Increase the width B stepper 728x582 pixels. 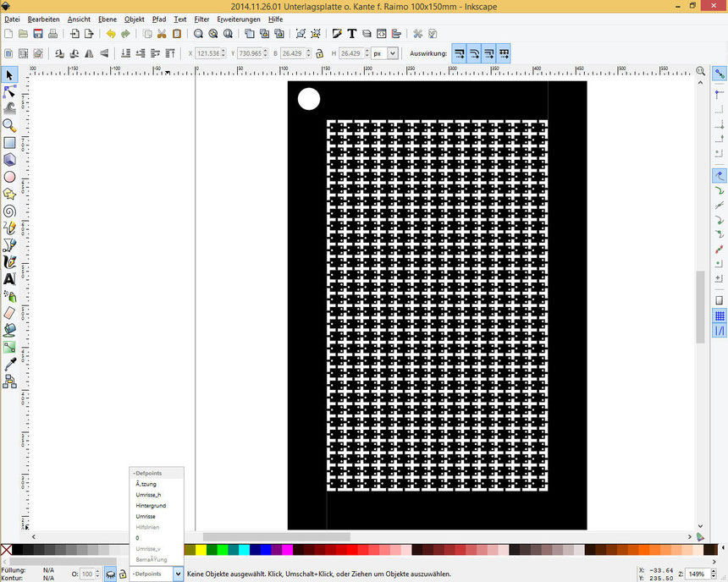pyautogui.click(x=308, y=51)
